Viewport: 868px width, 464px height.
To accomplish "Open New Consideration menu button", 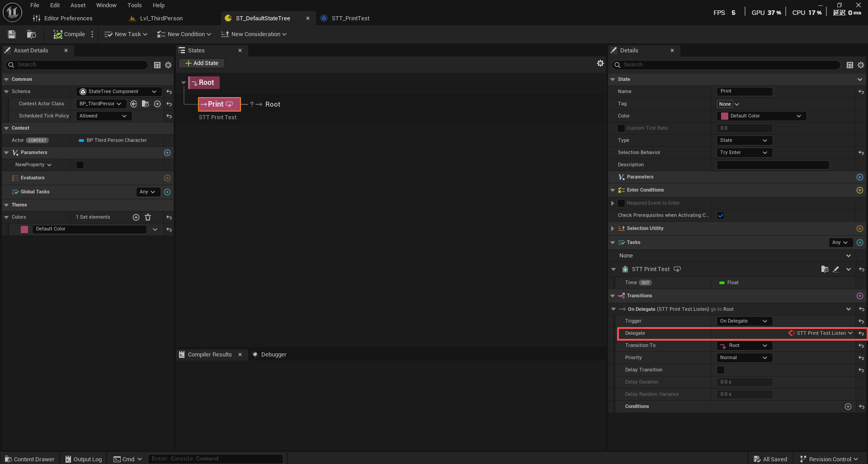I will tap(254, 34).
